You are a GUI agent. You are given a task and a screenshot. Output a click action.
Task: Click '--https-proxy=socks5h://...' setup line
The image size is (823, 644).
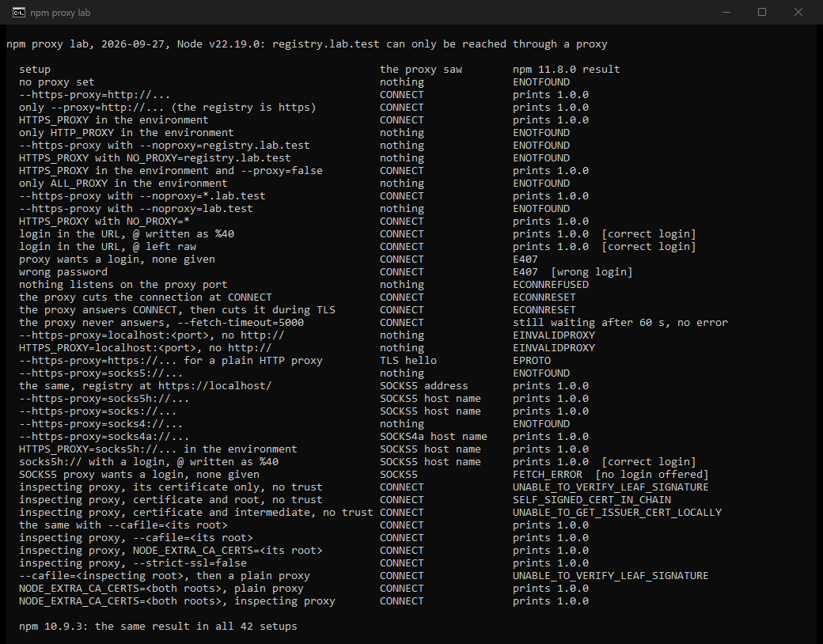104,399
